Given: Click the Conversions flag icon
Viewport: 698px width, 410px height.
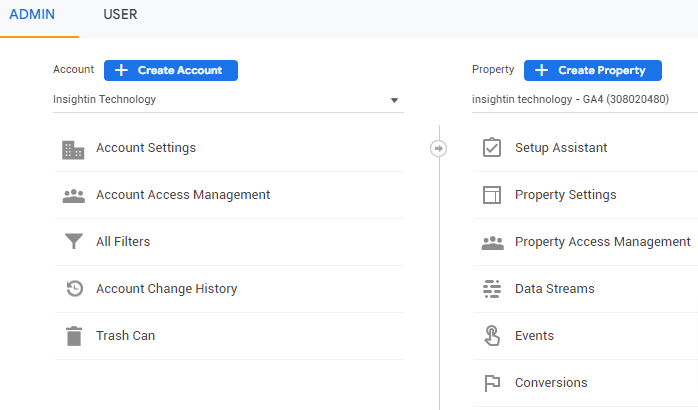Looking at the screenshot, I should [x=491, y=383].
